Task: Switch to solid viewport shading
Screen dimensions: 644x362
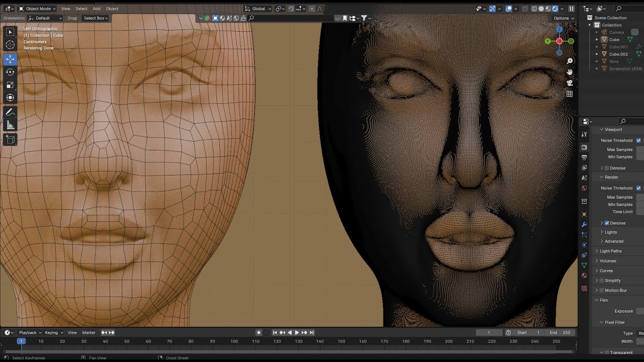Action: pyautogui.click(x=541, y=9)
